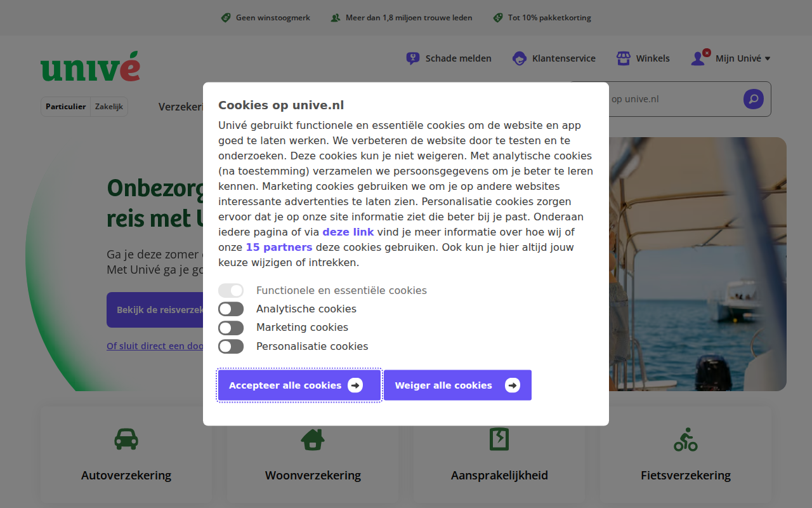Viewport: 812px width, 508px height.
Task: Accept all cookies button label
Action: coord(285,385)
